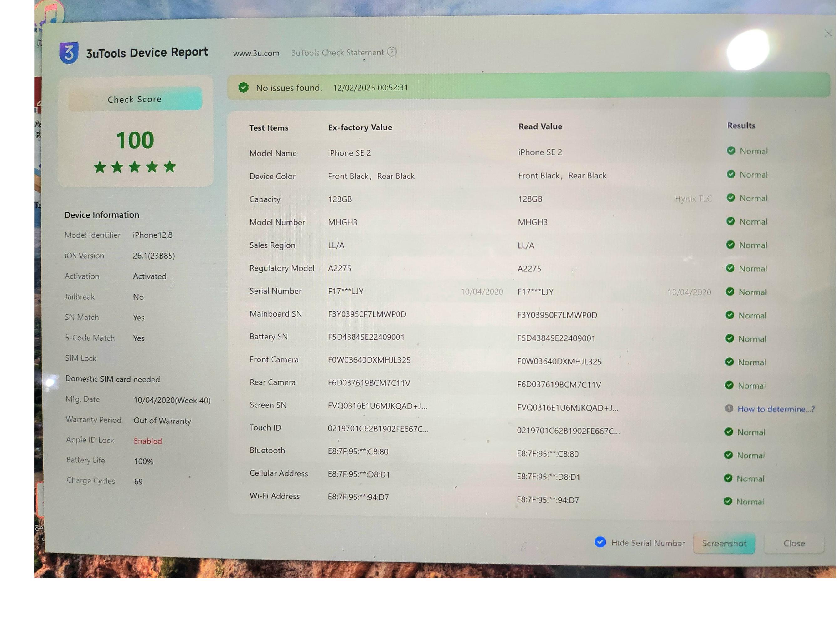Click the 3uTools shield logo icon

point(69,53)
